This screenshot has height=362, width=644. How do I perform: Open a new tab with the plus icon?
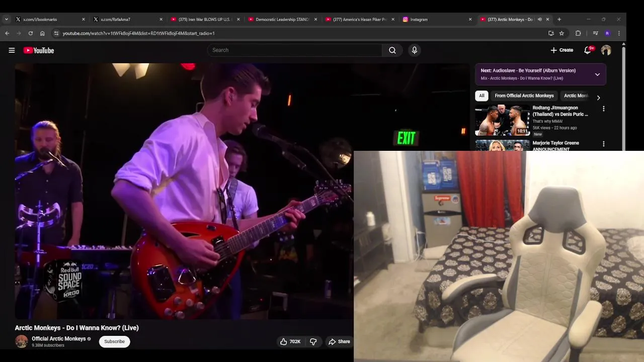click(559, 19)
